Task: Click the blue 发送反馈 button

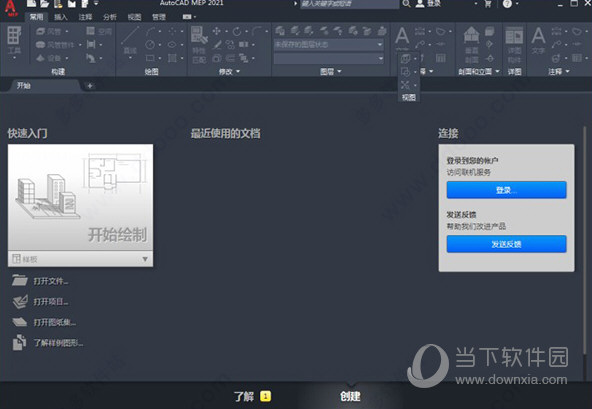Action: 506,244
